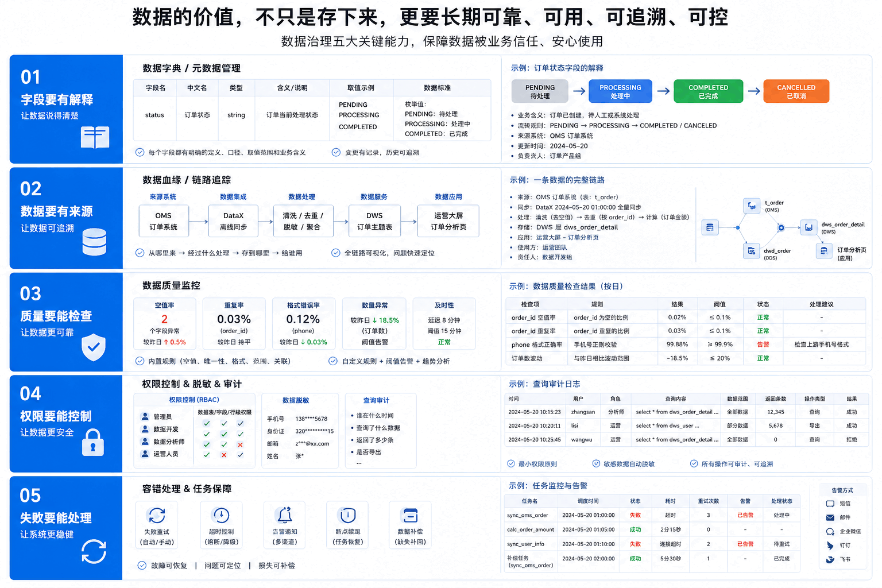Image resolution: width=882 pixels, height=588 pixels.
Task: Click the 及时性 metric card
Action: point(444,323)
